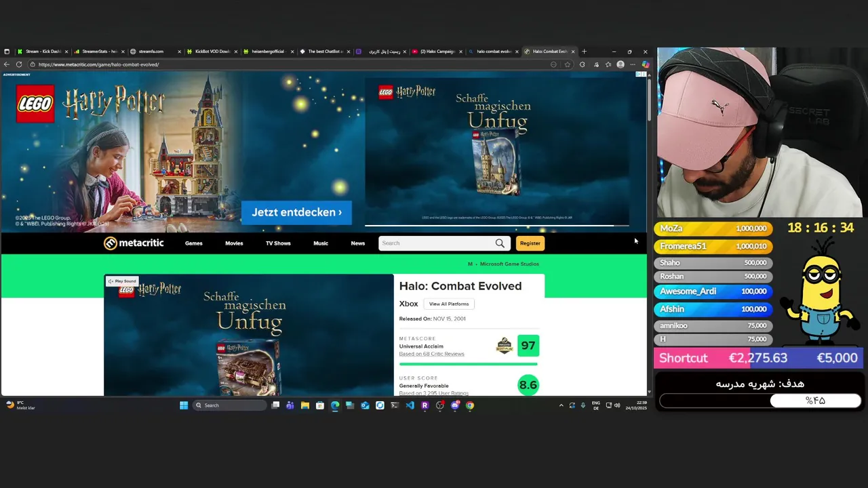Show hidden system tray icons
The height and width of the screenshot is (488, 868).
click(561, 405)
